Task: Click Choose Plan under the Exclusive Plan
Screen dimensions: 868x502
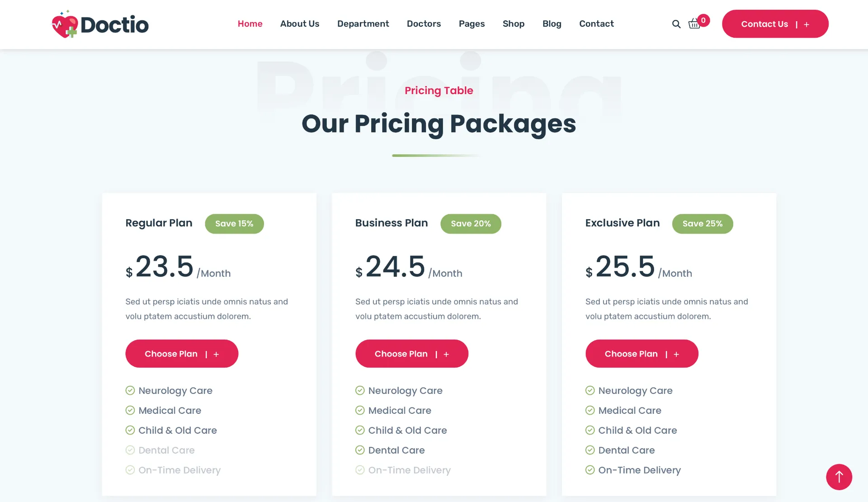Action: [x=642, y=354]
